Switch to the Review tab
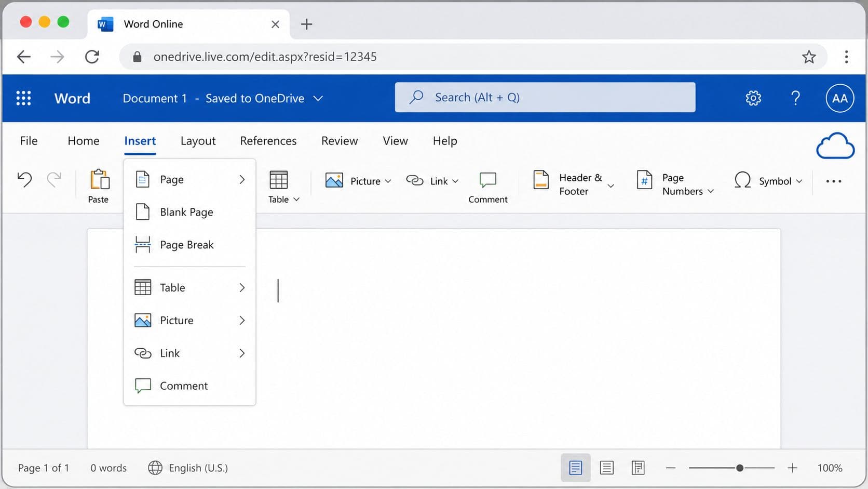 pos(340,141)
